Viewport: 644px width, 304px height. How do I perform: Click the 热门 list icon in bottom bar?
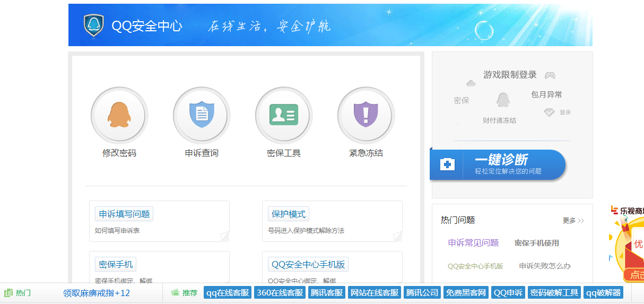(8, 292)
